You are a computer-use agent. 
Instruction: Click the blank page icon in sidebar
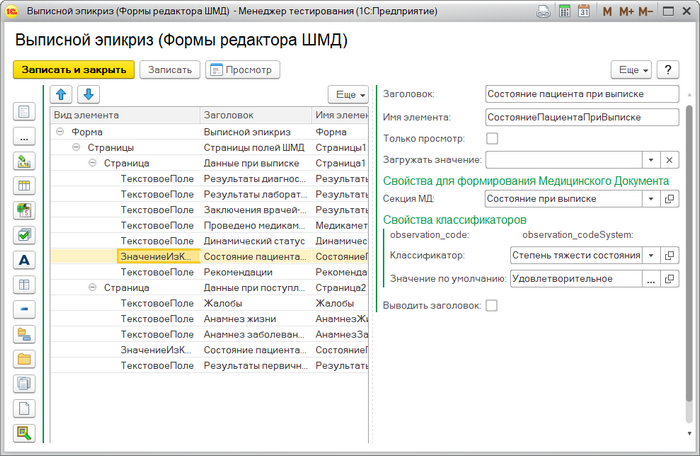pyautogui.click(x=24, y=408)
